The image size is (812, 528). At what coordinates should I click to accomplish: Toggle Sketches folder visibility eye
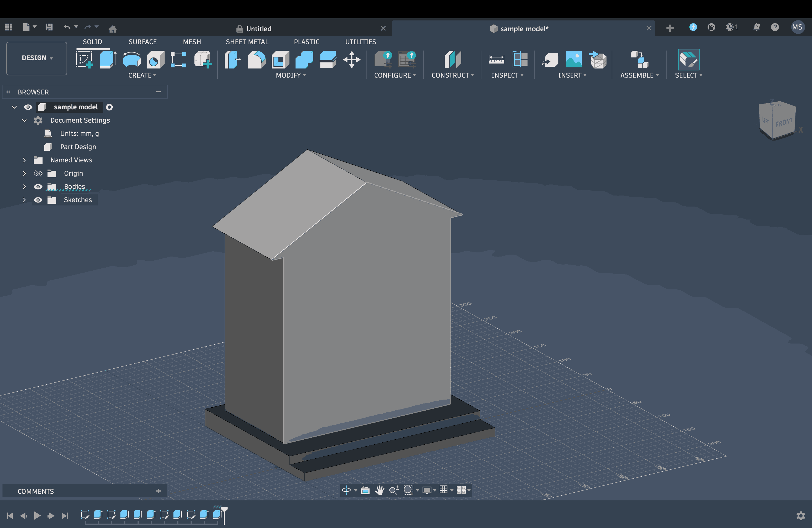pos(38,200)
